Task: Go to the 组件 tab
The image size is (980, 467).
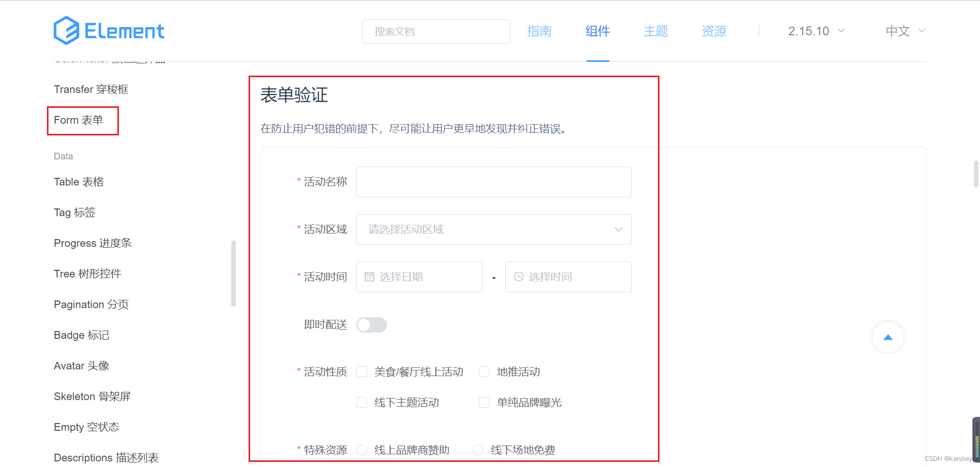Action: pyautogui.click(x=597, y=31)
